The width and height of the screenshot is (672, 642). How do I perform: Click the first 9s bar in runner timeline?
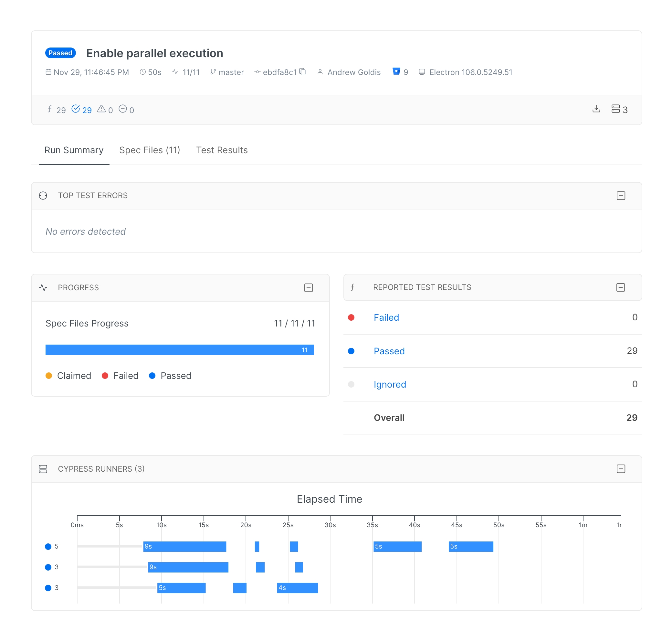pos(185,546)
